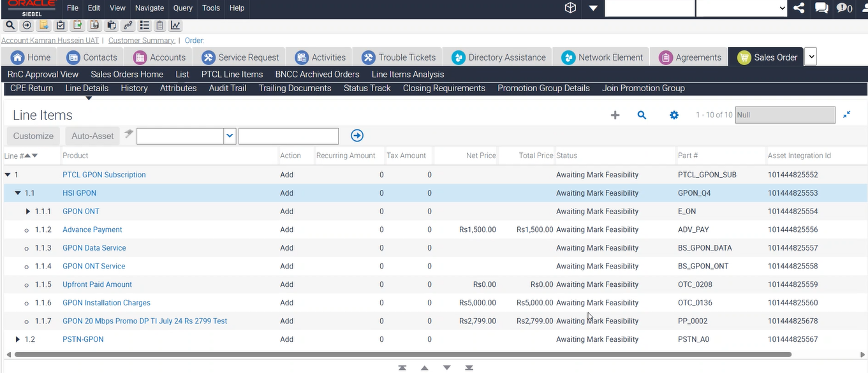Open the Advance Payment product link

[92, 230]
